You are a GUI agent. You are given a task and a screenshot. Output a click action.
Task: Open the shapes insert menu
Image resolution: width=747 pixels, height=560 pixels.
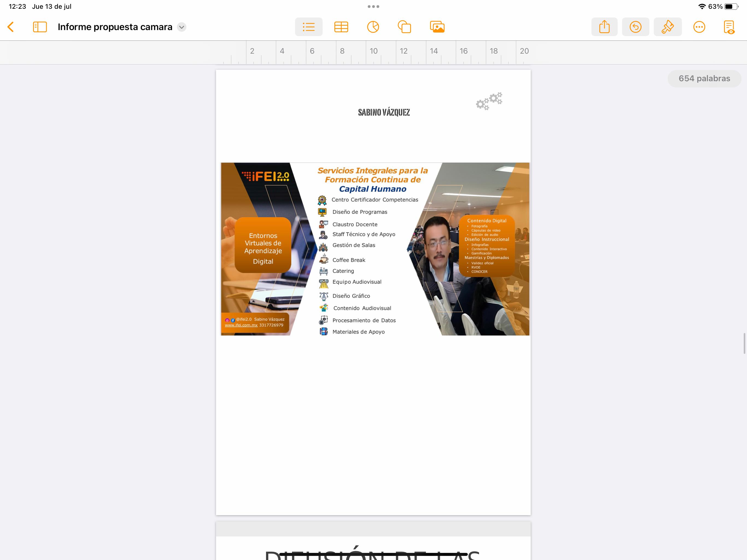(x=404, y=27)
